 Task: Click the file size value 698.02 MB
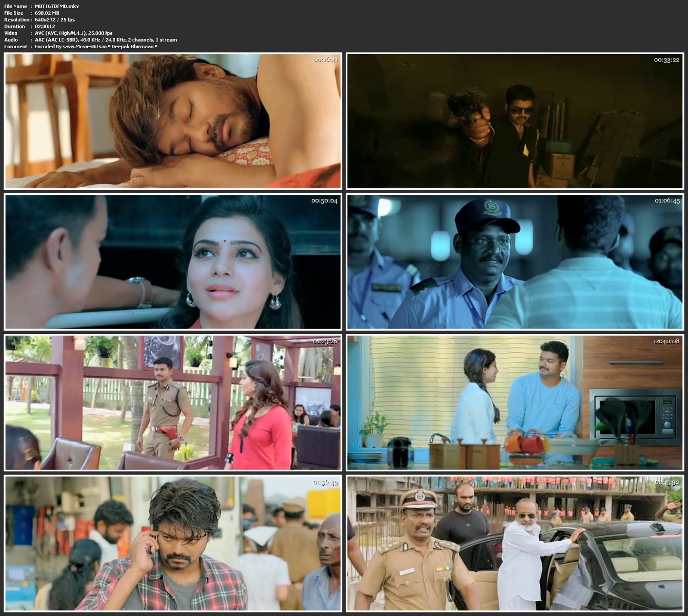[47, 13]
